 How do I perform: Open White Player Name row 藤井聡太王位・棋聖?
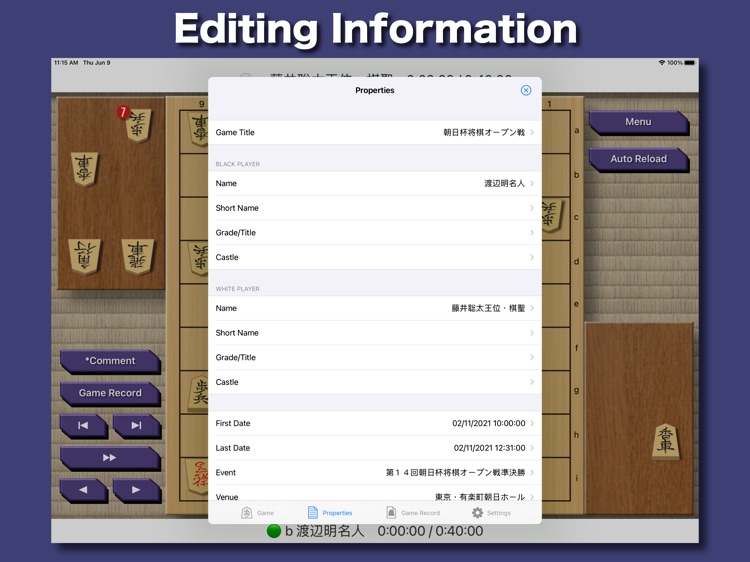point(375,309)
